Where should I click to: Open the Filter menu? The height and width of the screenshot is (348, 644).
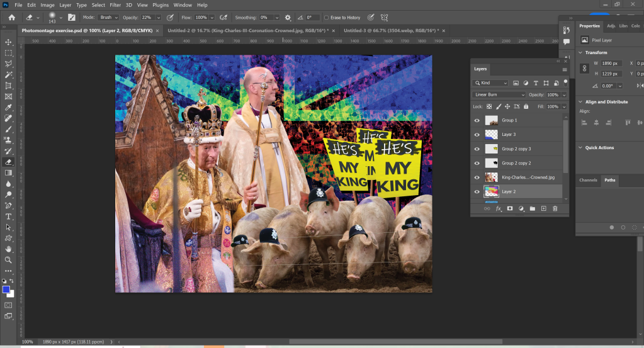click(x=115, y=5)
